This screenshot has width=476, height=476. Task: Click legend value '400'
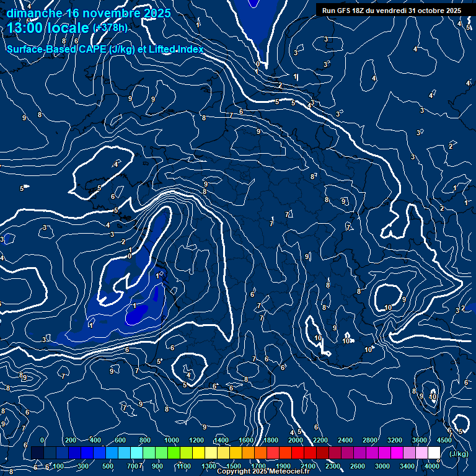click(x=95, y=440)
